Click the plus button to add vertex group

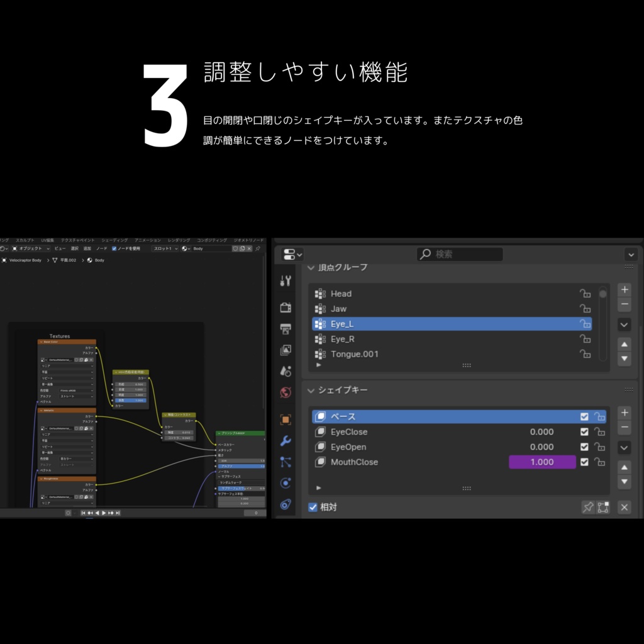point(624,289)
